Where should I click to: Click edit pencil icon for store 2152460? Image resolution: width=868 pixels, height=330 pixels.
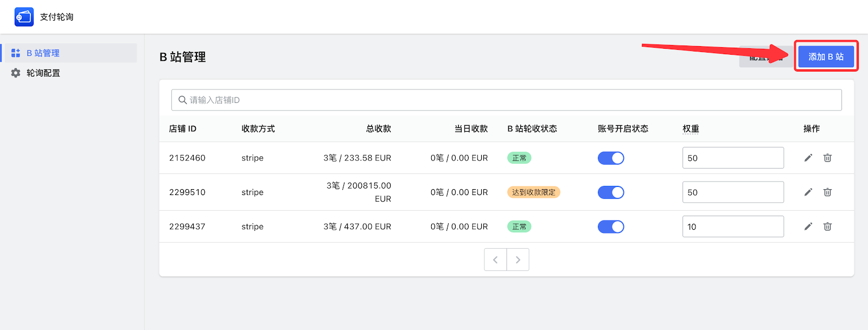[x=808, y=158]
